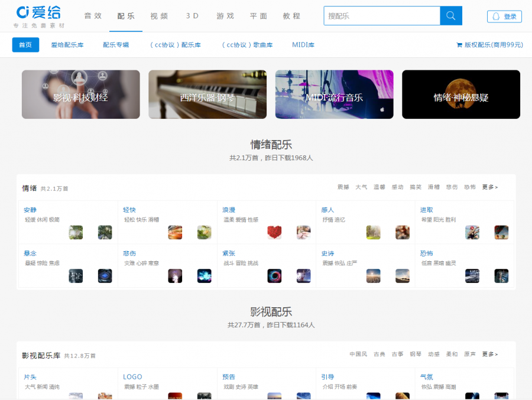
Task: Open the blue nebula thumbnail under 悲伤
Action: 205,276
